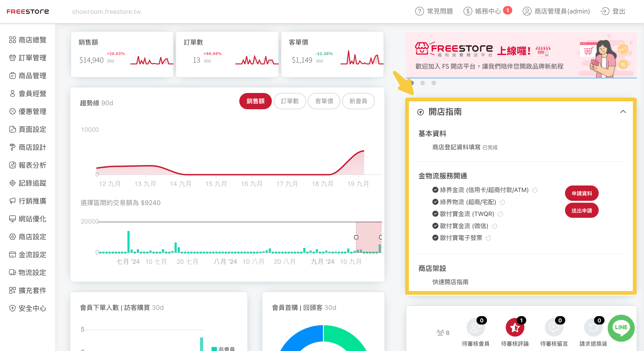The image size is (644, 351).
Task: Select the first banner carousel dot
Action: click(x=411, y=83)
